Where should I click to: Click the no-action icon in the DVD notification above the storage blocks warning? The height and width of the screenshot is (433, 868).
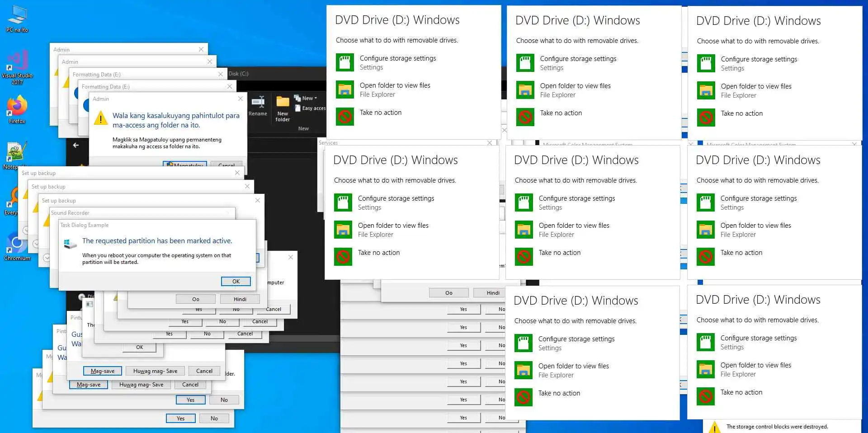706,397
